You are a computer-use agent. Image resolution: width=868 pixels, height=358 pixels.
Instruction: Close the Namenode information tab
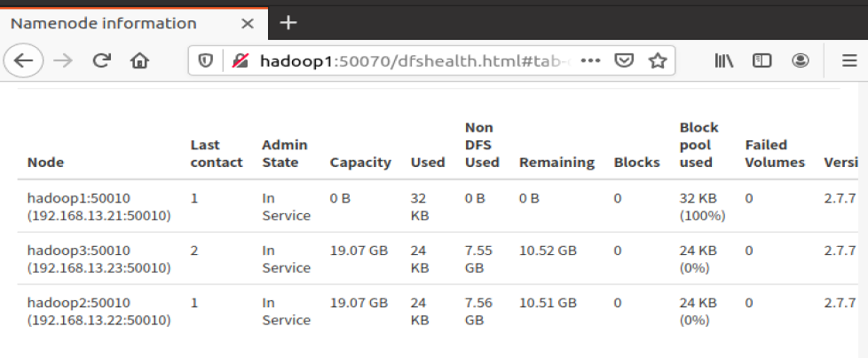(x=249, y=23)
